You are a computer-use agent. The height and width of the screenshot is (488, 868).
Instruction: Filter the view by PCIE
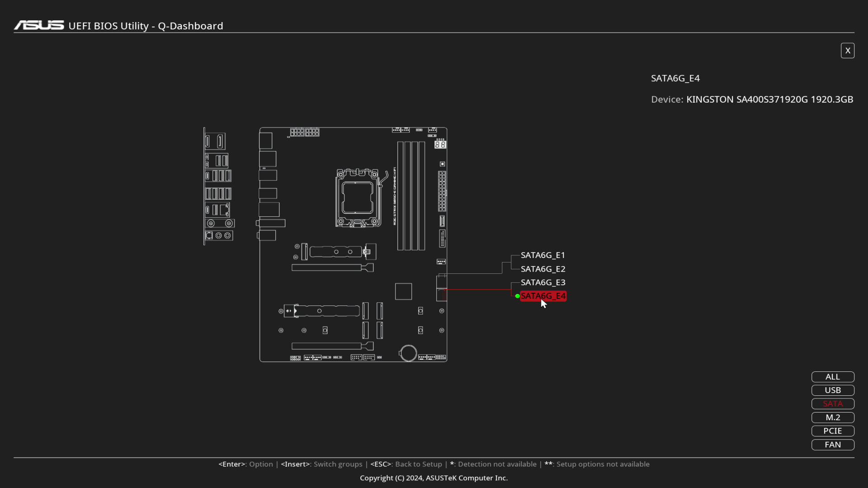click(x=832, y=431)
